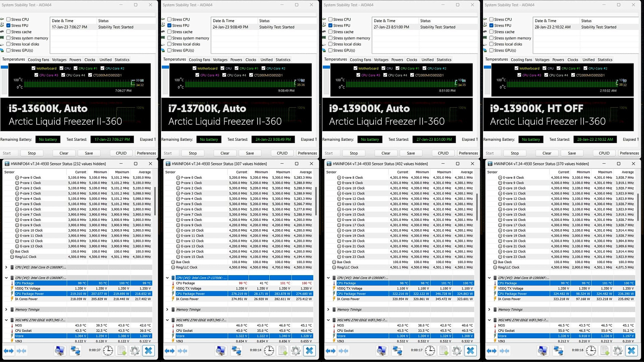Screen dimensions: 644x362
Task: Reset elapsed clock in HWiNFO 307 values hidden window
Action: coord(269,351)
